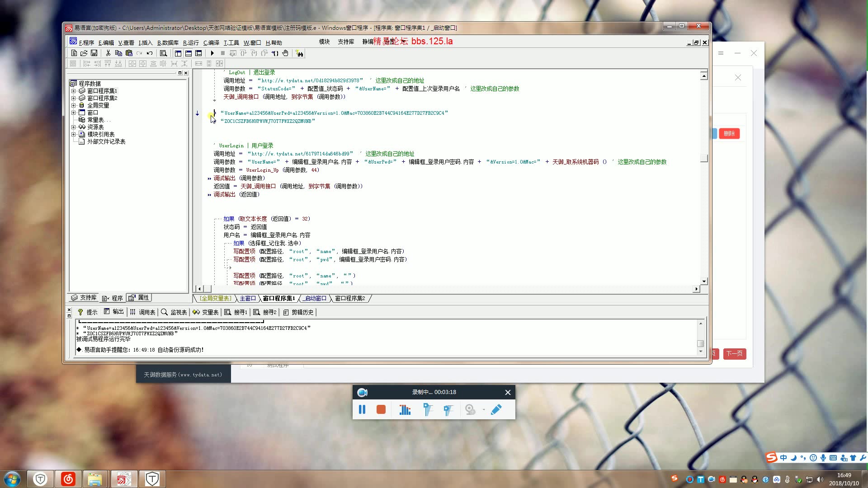
Task: Switch to the 输出 tab
Action: click(113, 312)
